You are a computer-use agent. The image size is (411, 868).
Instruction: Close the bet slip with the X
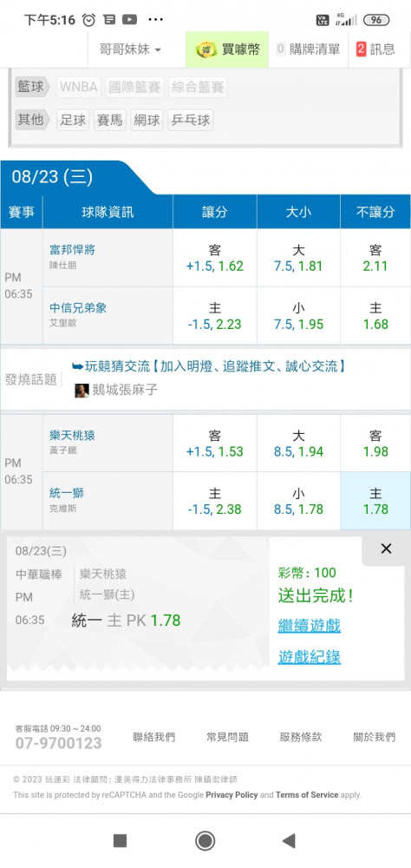point(386,549)
